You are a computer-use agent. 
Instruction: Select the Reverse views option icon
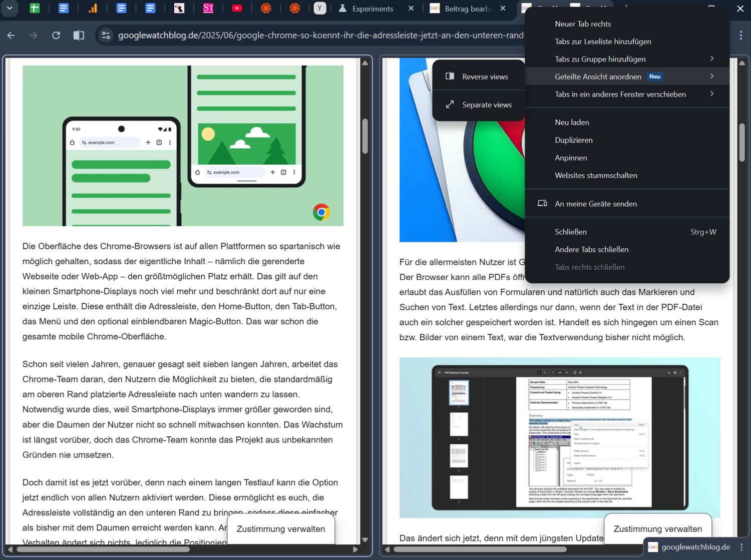(x=449, y=76)
